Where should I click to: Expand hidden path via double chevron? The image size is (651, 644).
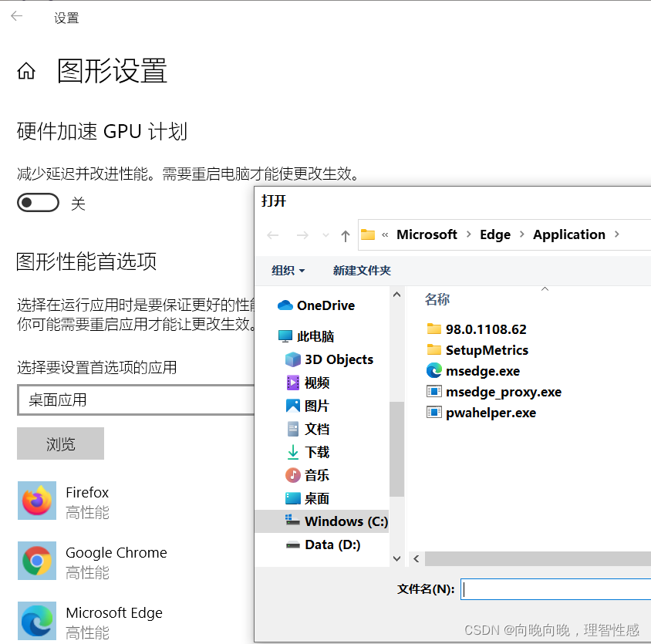click(386, 235)
